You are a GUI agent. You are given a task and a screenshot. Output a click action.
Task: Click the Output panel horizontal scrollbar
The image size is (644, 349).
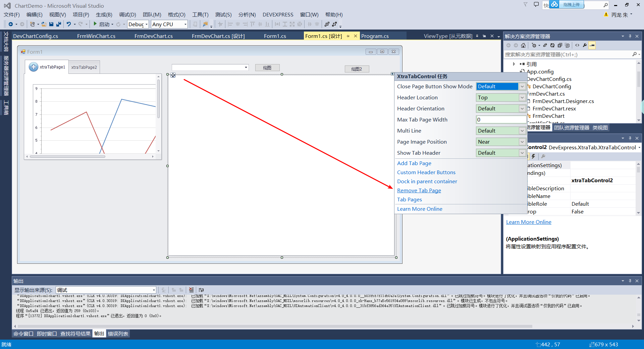[275, 326]
